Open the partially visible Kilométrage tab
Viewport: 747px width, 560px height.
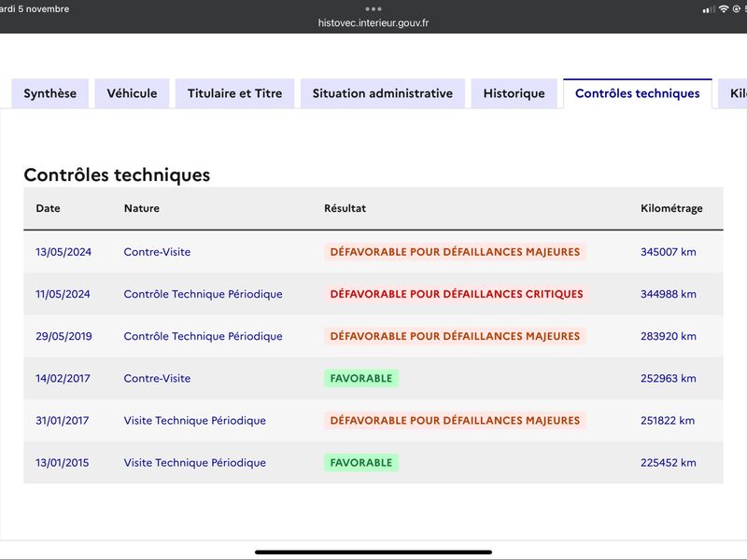coord(734,93)
